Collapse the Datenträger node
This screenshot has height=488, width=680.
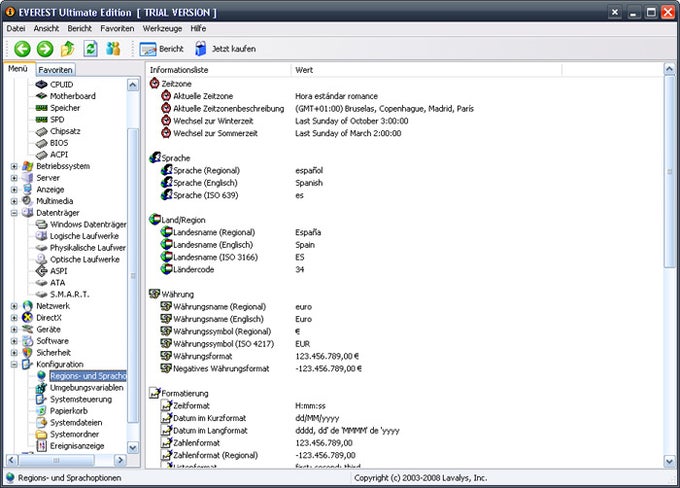(x=14, y=213)
